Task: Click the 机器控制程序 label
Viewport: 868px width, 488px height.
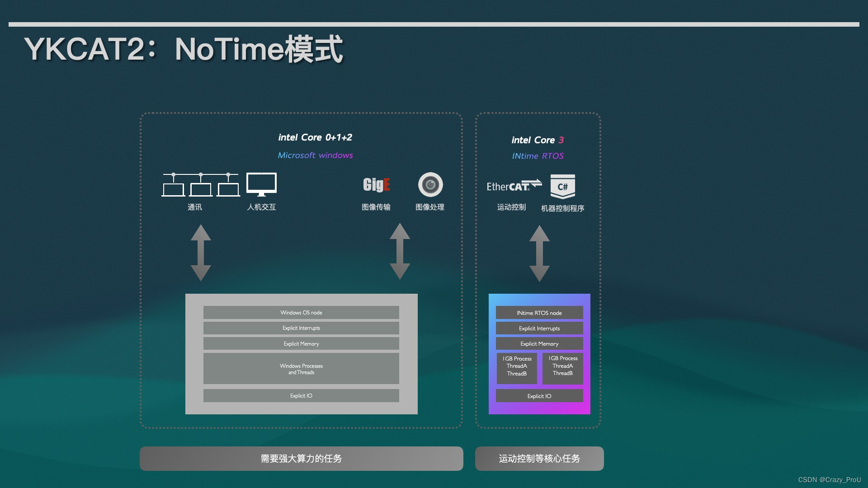Action: point(563,208)
